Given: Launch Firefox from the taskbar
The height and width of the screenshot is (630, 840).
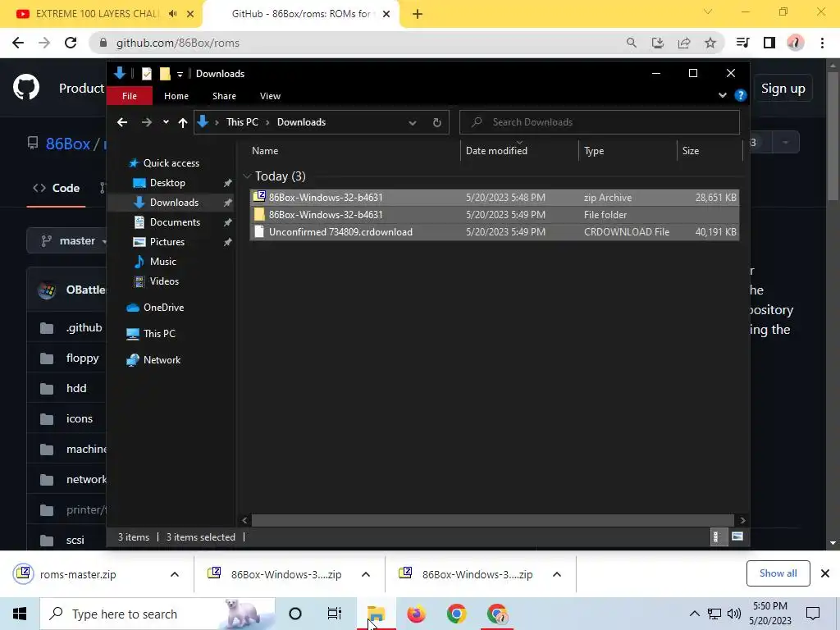Looking at the screenshot, I should pyautogui.click(x=416, y=614).
